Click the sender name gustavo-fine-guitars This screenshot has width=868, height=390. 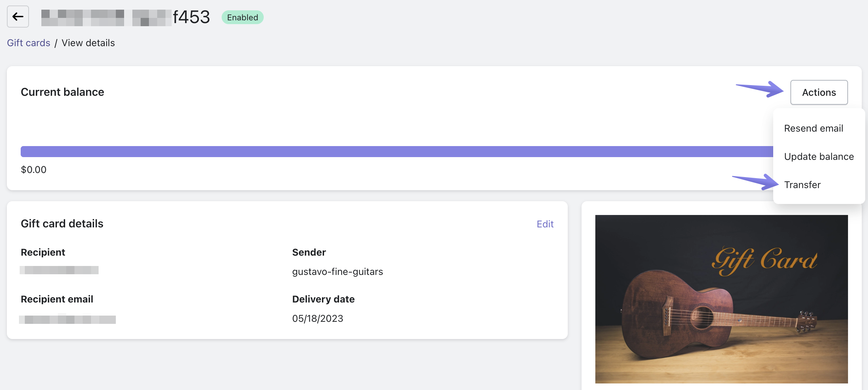337,271
